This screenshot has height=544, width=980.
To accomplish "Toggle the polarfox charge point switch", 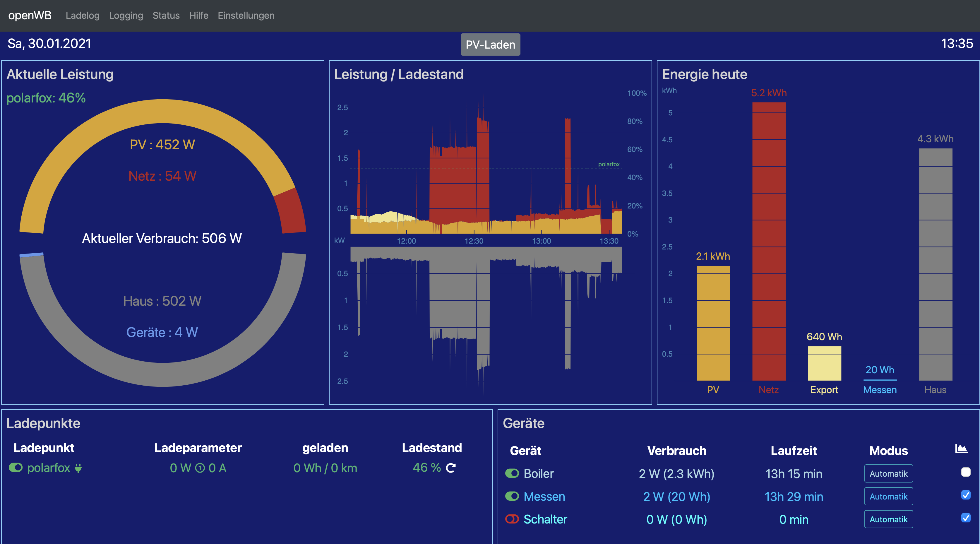I will pos(16,468).
